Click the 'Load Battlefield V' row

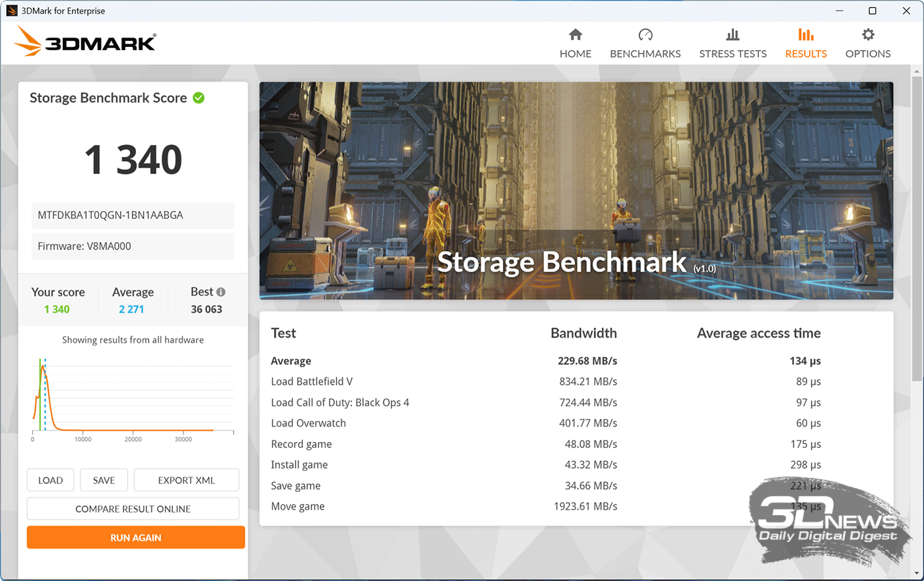tap(546, 381)
